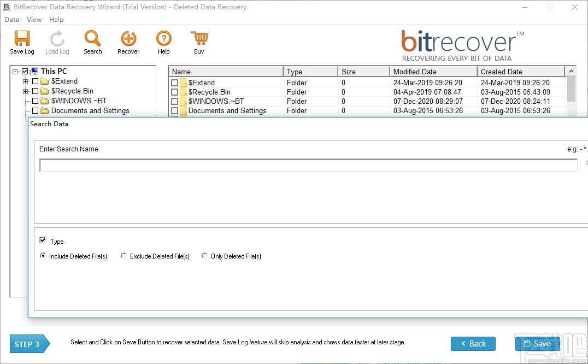Check Documents and Settings row checkbox in list

coord(174,111)
